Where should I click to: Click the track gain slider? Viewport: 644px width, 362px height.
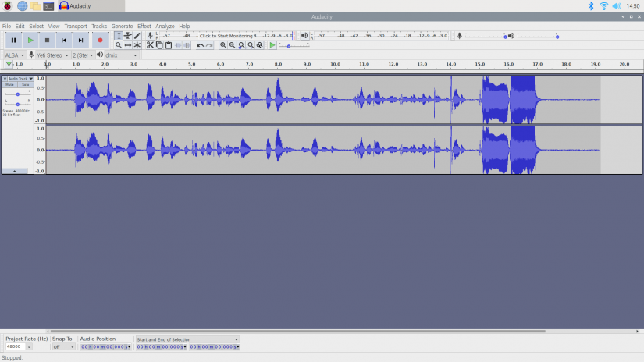[17, 94]
